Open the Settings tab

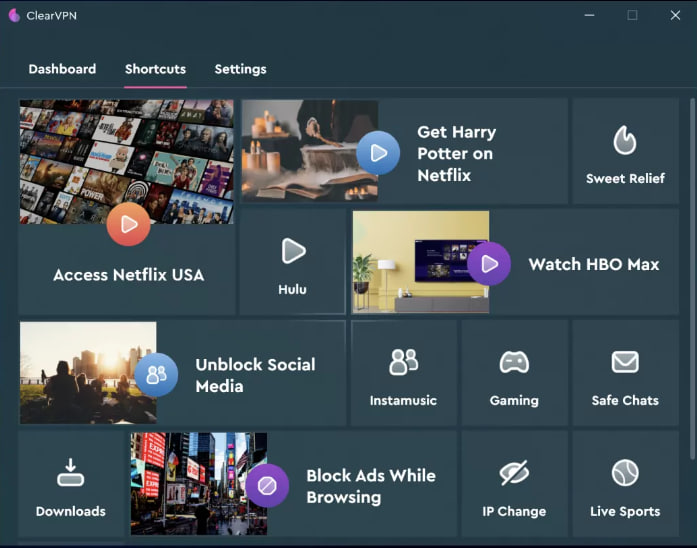point(240,69)
